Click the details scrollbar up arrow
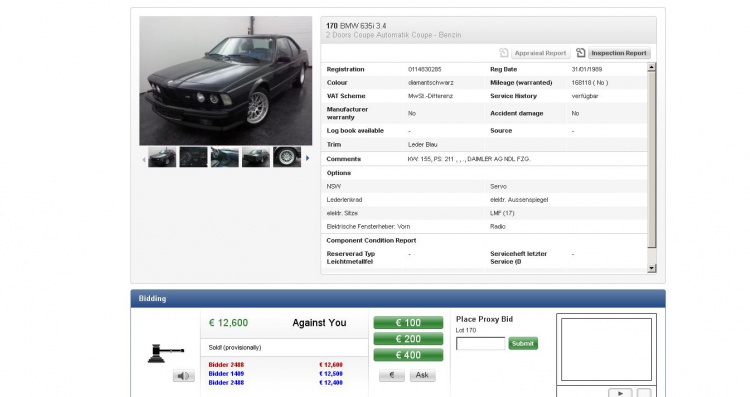Viewport: 750px width, 397px height. click(x=651, y=67)
